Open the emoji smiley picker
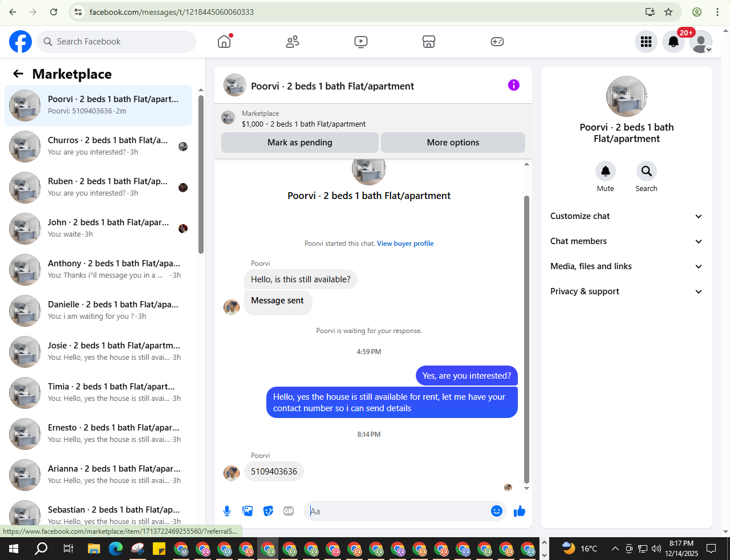The height and width of the screenshot is (560, 730). pos(497,511)
